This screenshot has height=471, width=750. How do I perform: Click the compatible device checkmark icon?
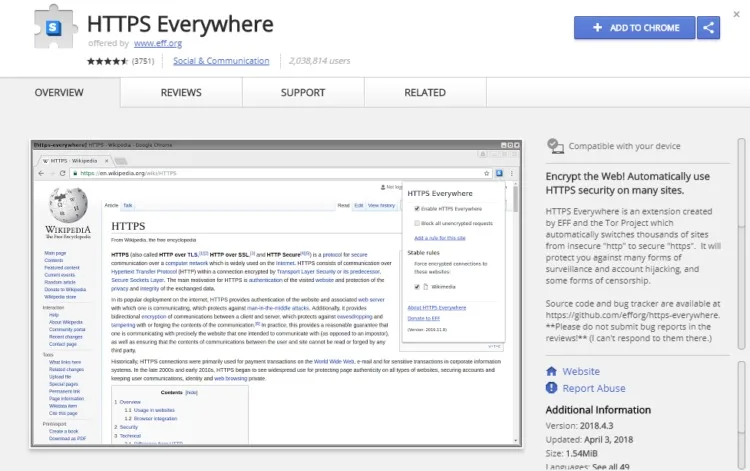[555, 146]
